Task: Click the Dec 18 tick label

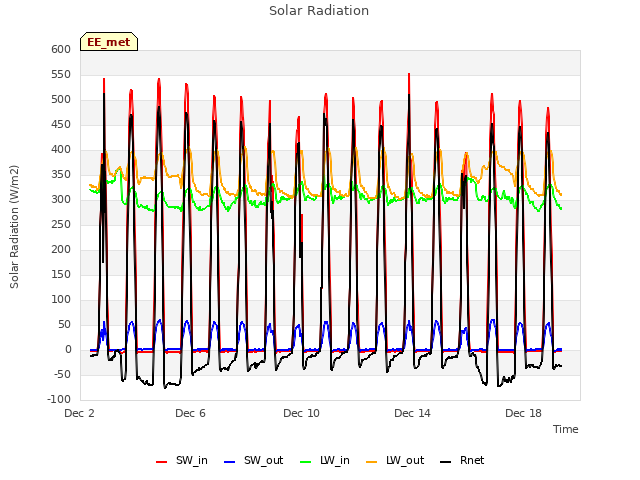Action: point(523,413)
